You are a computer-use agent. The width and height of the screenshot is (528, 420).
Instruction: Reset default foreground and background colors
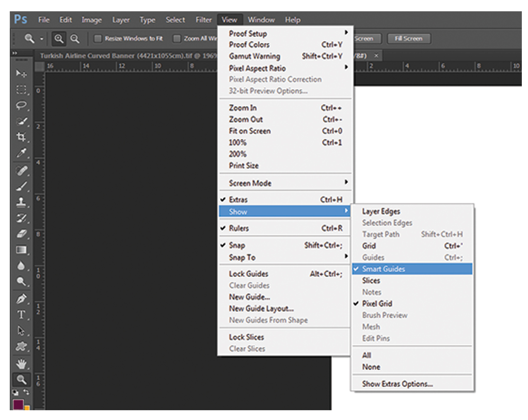15,392
